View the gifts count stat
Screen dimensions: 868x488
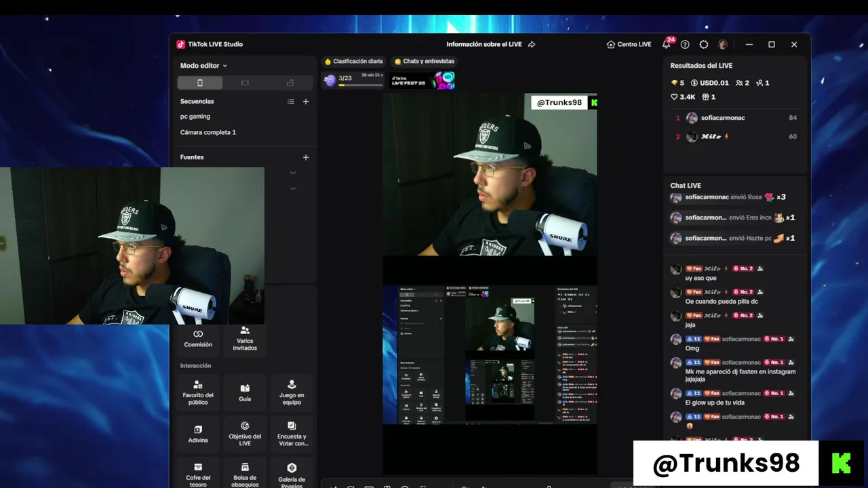coord(709,97)
